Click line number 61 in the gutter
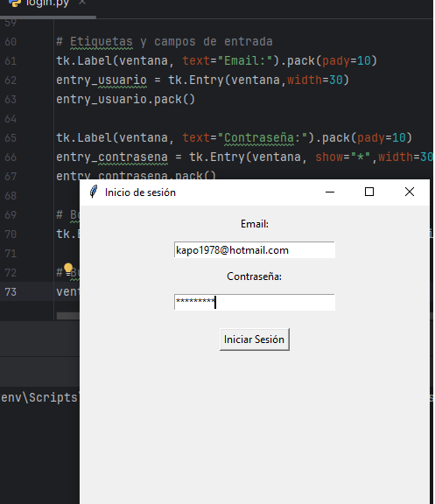Image resolution: width=435 pixels, height=504 pixels. click(11, 60)
